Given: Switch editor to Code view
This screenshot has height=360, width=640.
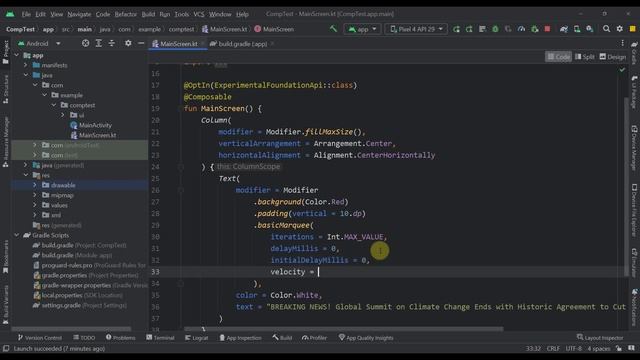Looking at the screenshot, I should 558,57.
